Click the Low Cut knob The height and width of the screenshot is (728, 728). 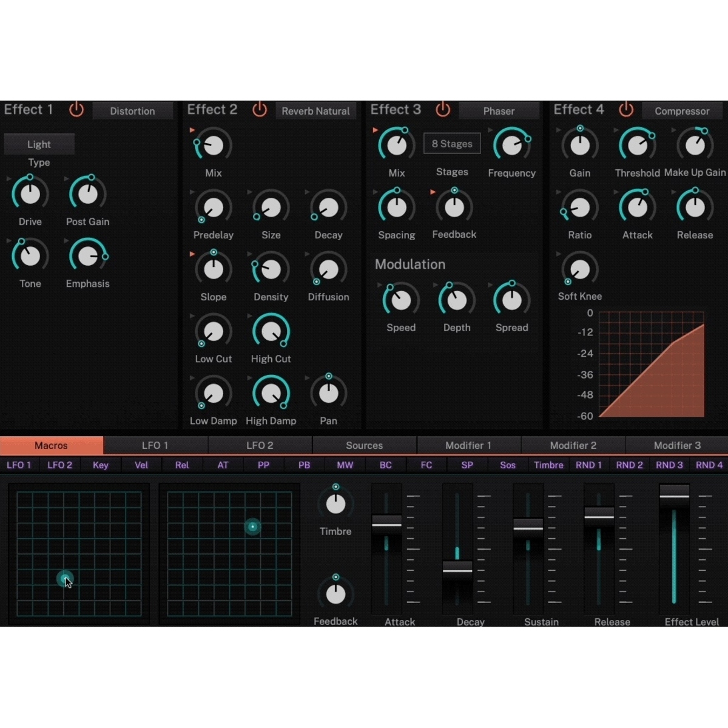214,331
